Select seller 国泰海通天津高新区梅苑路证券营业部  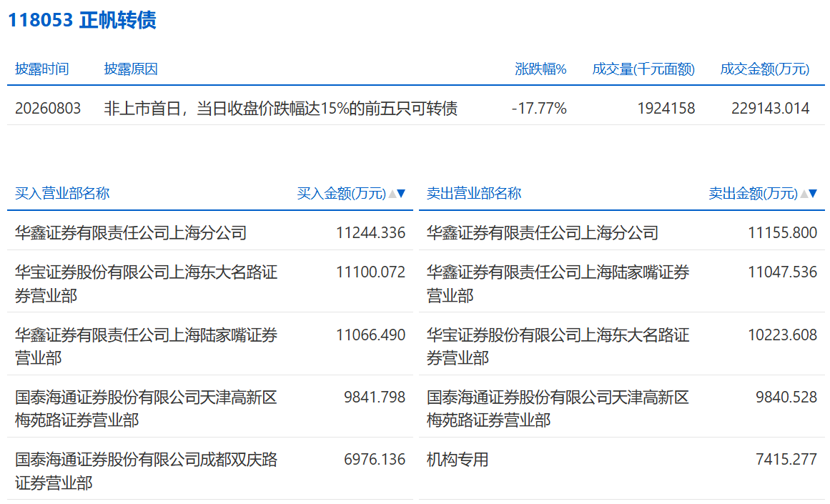point(558,409)
